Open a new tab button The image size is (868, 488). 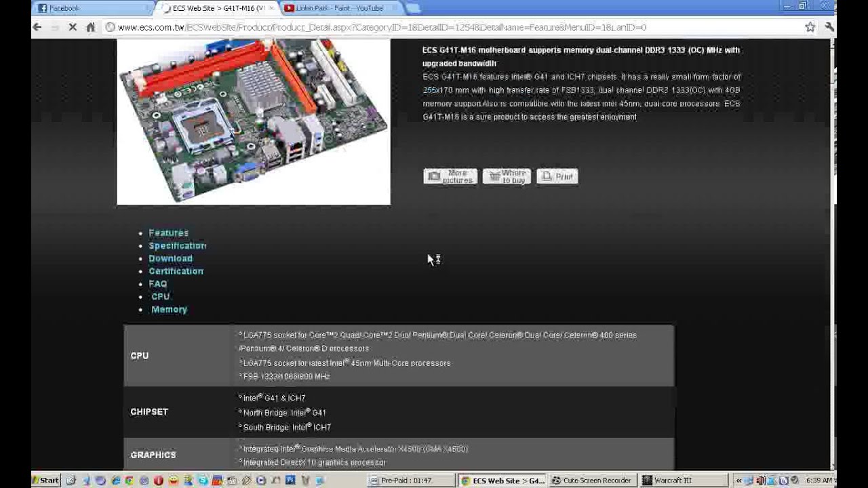412,8
